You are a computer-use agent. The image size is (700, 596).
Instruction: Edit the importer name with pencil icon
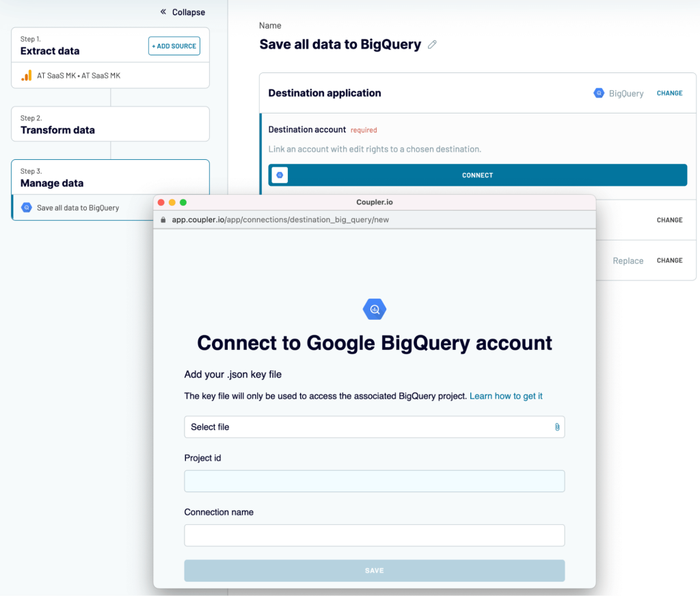pyautogui.click(x=432, y=44)
